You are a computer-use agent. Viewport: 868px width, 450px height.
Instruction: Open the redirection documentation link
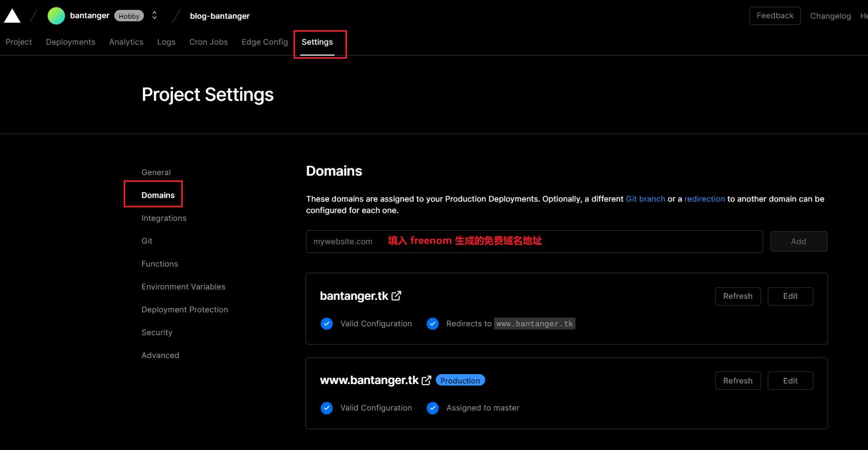click(704, 199)
